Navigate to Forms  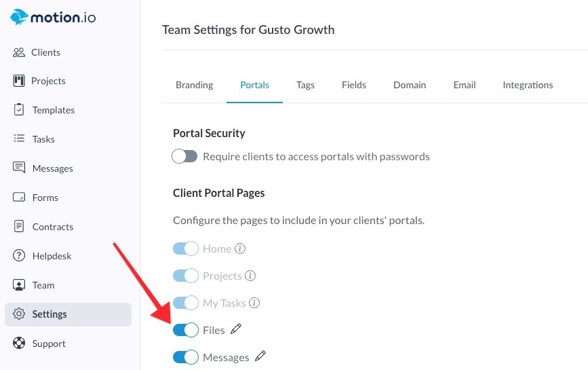(x=45, y=198)
